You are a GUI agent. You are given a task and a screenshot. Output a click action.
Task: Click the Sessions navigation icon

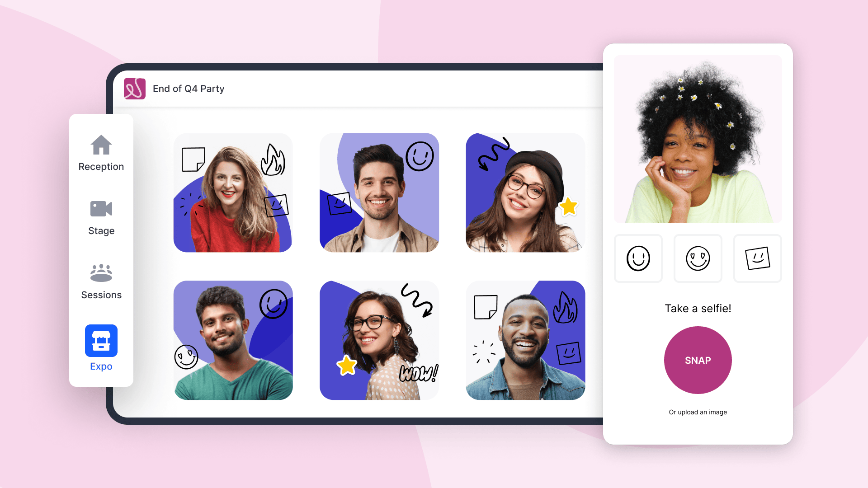[x=100, y=272]
